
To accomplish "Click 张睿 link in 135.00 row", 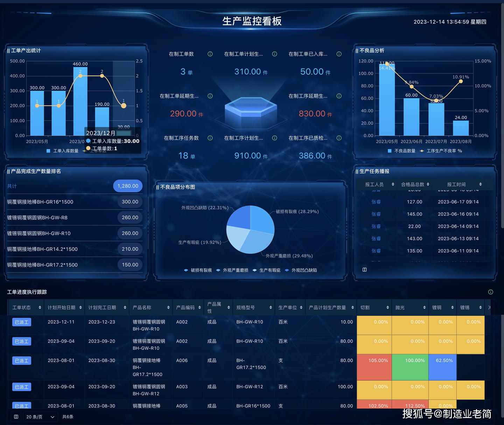I will point(376,251).
